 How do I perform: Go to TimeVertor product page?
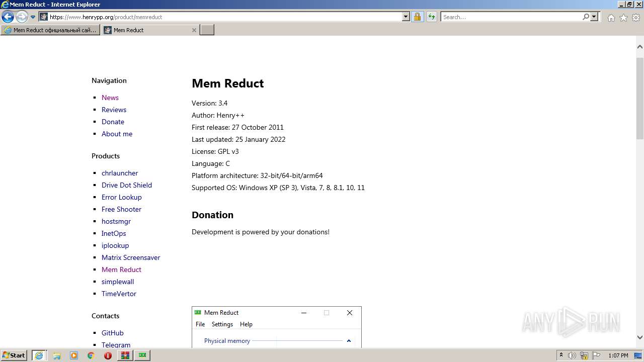[119, 294]
